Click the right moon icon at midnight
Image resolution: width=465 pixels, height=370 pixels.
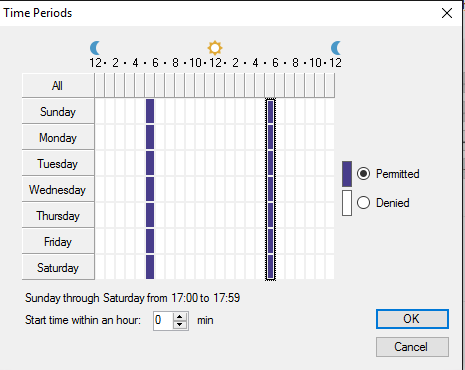pyautogui.click(x=336, y=48)
